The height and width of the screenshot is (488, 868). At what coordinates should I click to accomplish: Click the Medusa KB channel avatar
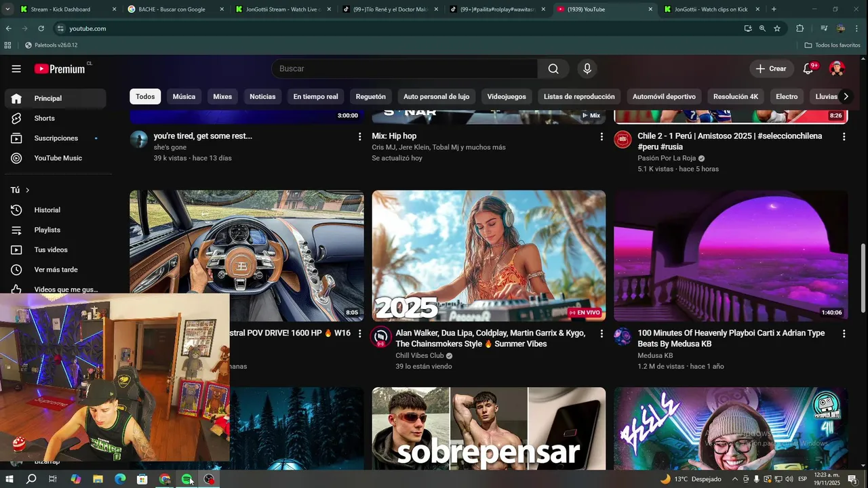point(623,337)
